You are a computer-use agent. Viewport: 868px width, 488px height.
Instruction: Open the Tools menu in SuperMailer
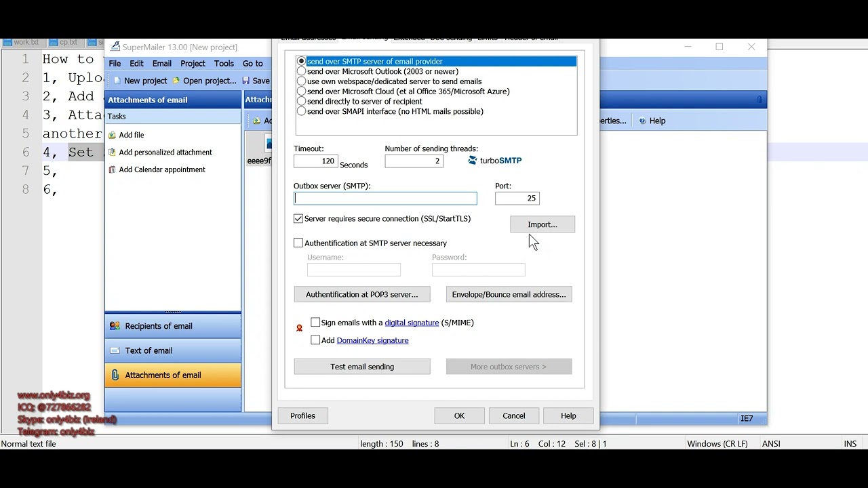point(224,64)
